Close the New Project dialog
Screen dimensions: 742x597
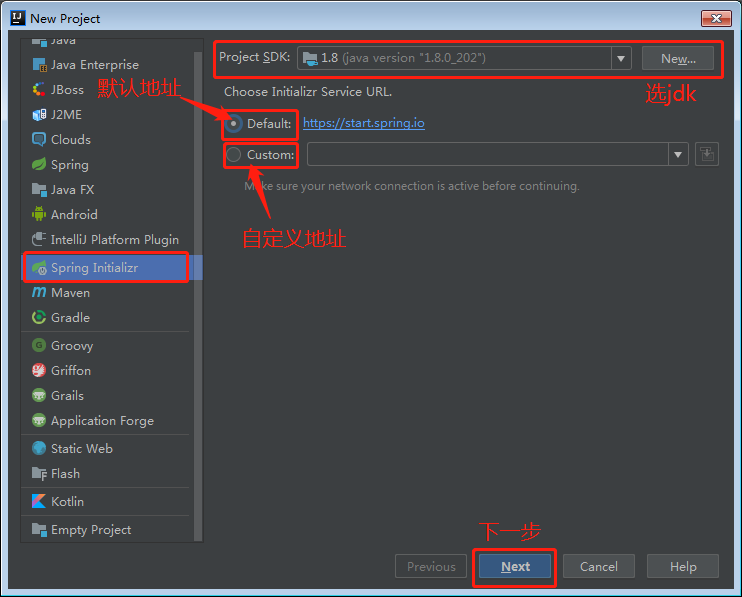tap(716, 18)
